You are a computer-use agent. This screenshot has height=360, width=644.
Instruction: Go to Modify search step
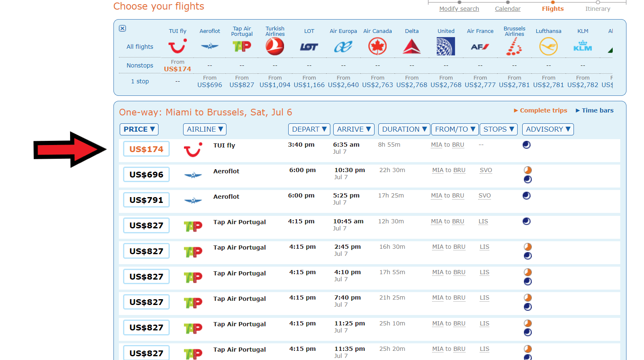459,9
